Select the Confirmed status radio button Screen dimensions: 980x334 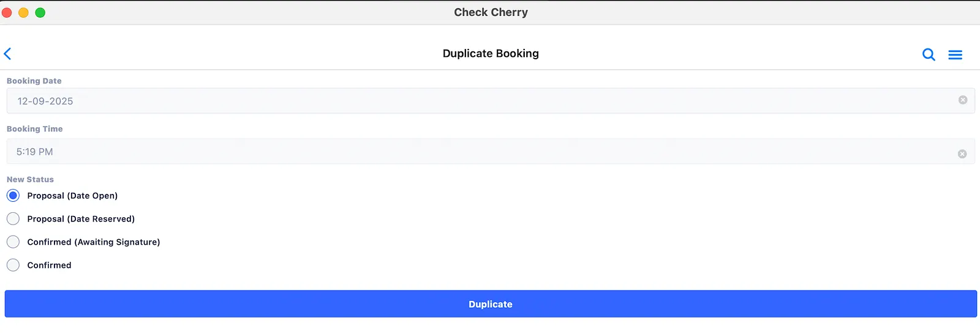click(x=13, y=265)
